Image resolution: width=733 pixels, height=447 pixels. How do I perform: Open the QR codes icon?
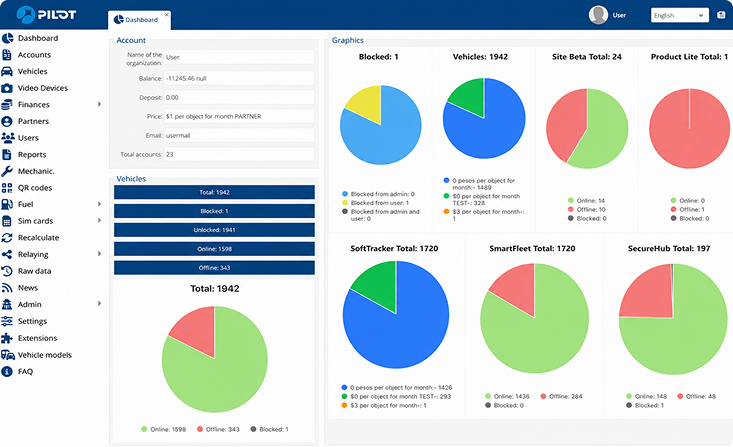(7, 188)
